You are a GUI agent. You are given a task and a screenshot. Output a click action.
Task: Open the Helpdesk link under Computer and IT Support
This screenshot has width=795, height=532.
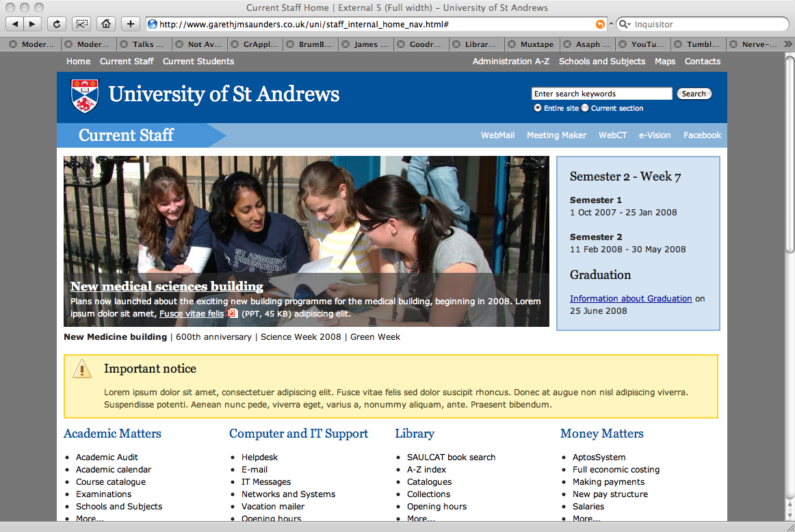[259, 457]
